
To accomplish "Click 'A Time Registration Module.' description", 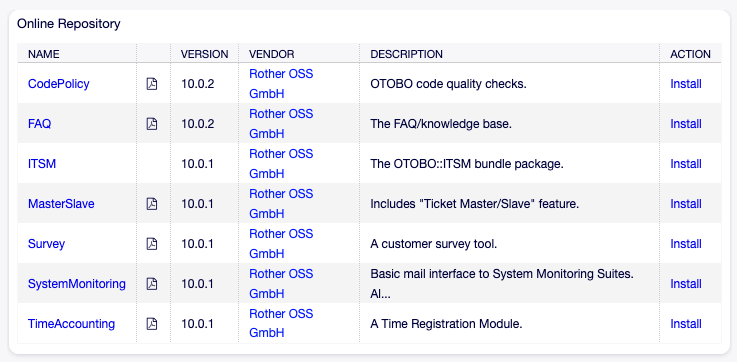I will pyautogui.click(x=447, y=324).
